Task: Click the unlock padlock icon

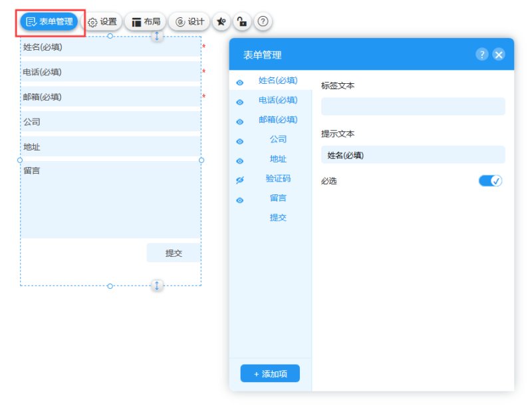Action: tap(242, 22)
